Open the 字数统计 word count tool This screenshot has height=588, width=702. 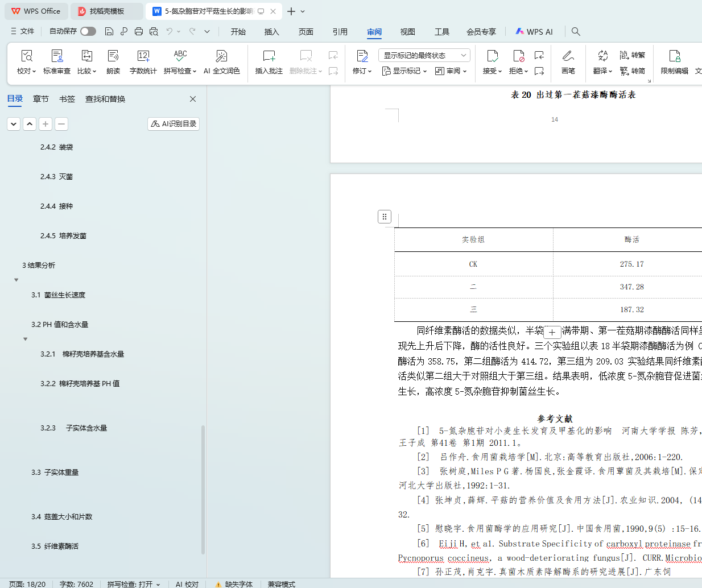[x=143, y=61]
